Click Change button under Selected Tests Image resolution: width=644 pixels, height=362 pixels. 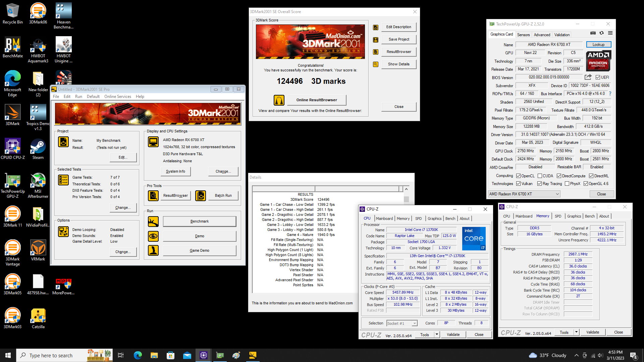pos(123,208)
